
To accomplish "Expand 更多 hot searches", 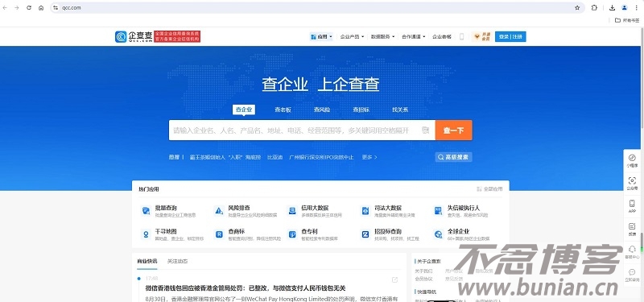I will pos(369,157).
